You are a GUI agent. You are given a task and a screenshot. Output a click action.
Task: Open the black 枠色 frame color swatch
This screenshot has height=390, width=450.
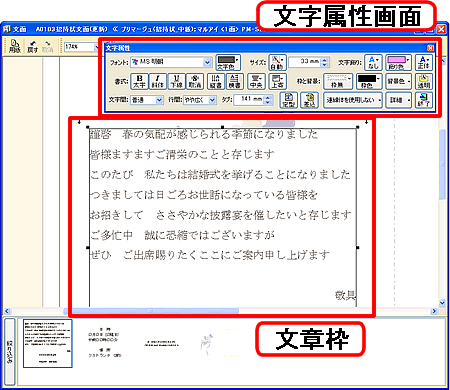[368, 81]
